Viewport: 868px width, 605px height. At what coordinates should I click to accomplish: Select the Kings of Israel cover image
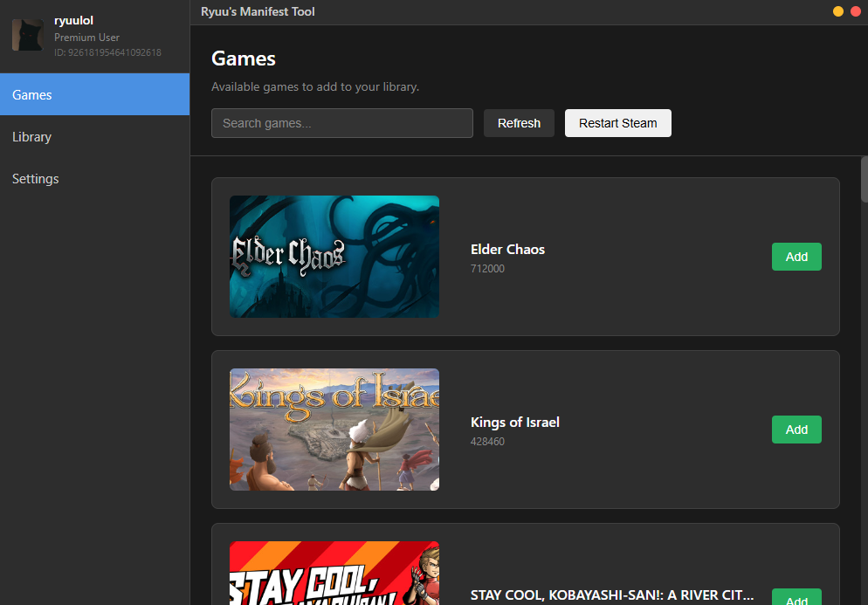(x=334, y=430)
